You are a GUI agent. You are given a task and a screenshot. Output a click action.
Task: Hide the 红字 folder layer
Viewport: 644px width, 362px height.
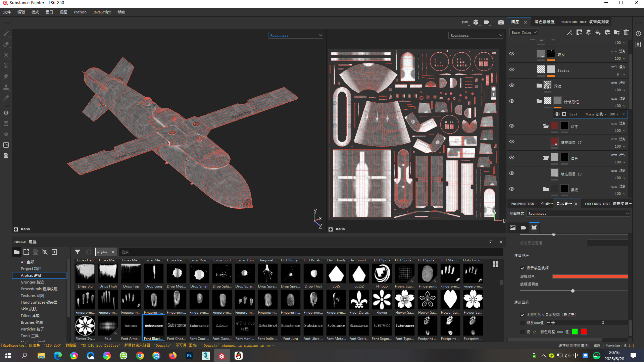(x=512, y=126)
